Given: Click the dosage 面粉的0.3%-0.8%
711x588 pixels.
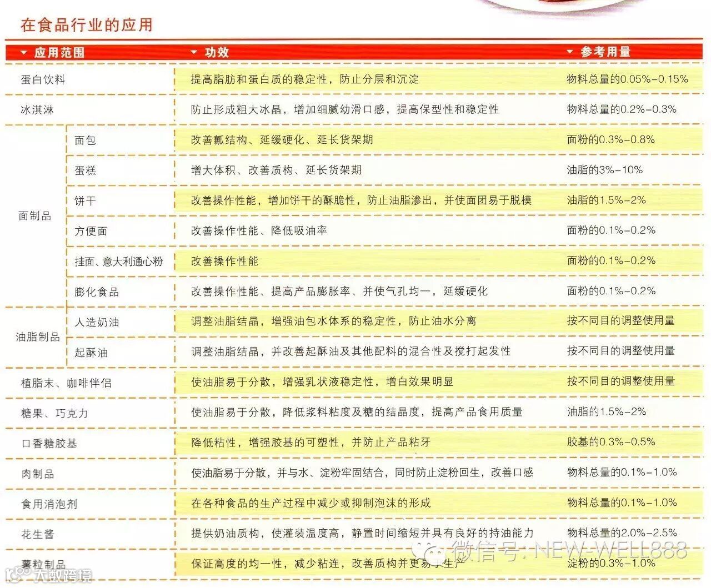Looking at the screenshot, I should point(610,139).
